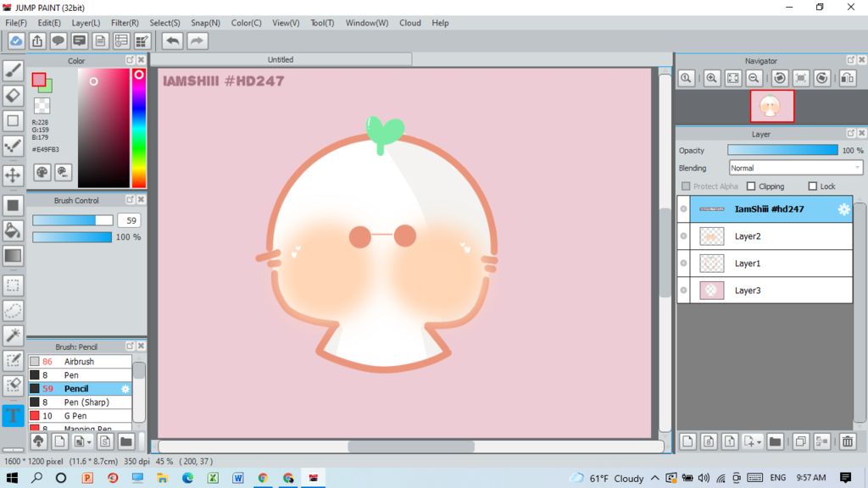Open the Window menu
The height and width of the screenshot is (488, 868).
pyautogui.click(x=367, y=23)
